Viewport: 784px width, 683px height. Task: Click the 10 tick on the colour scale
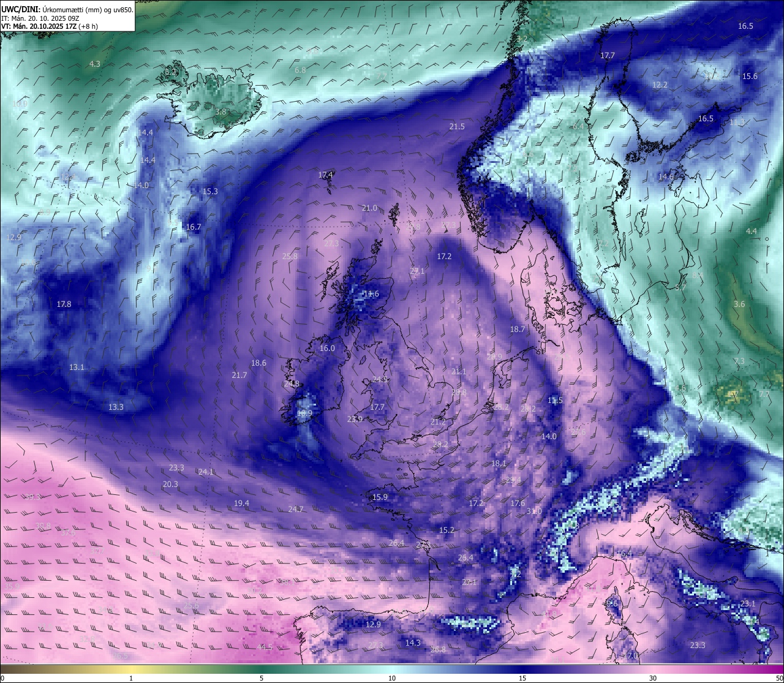(x=392, y=678)
